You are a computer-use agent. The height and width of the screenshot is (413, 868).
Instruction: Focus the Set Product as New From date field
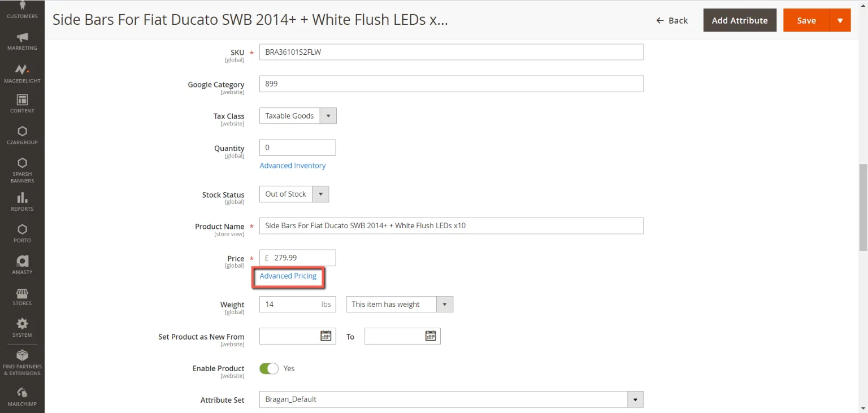coord(297,336)
